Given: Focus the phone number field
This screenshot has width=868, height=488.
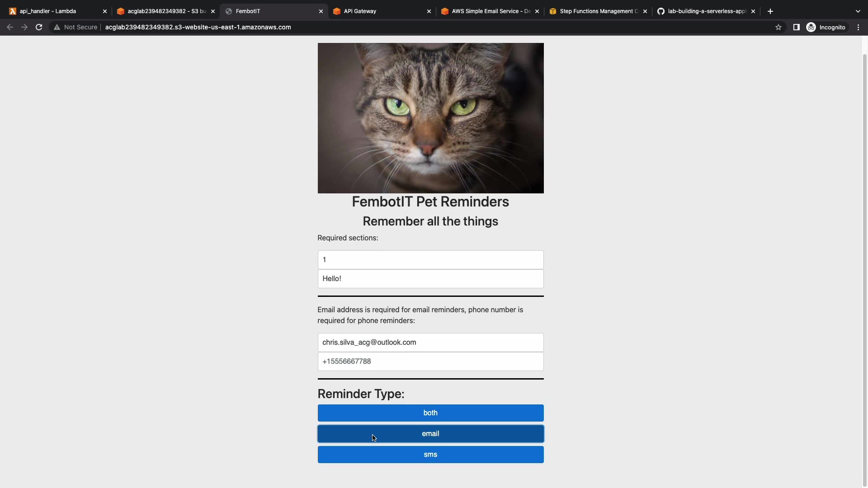Looking at the screenshot, I should coord(430,361).
